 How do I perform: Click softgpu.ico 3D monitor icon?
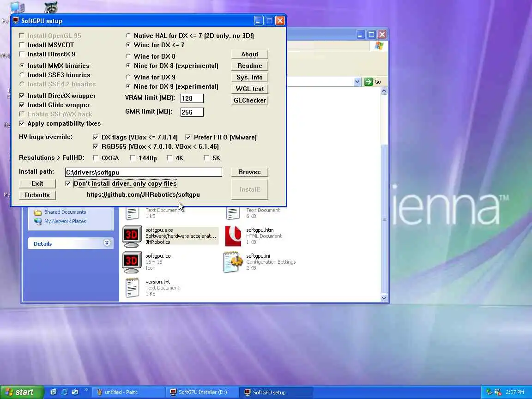pyautogui.click(x=132, y=262)
